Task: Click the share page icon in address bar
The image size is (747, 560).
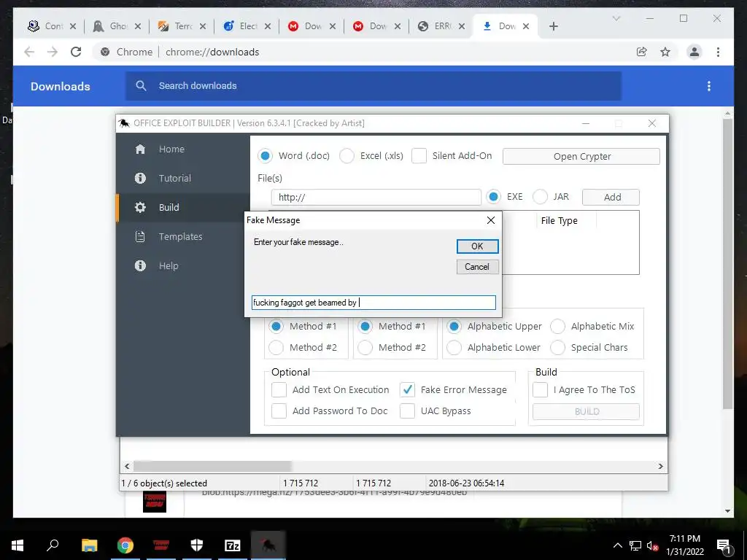Action: click(x=642, y=52)
